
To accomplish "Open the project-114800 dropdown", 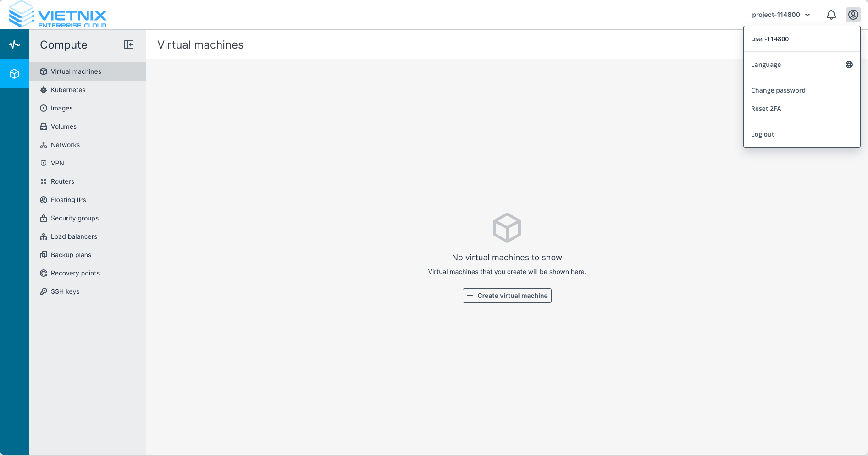I will point(780,14).
